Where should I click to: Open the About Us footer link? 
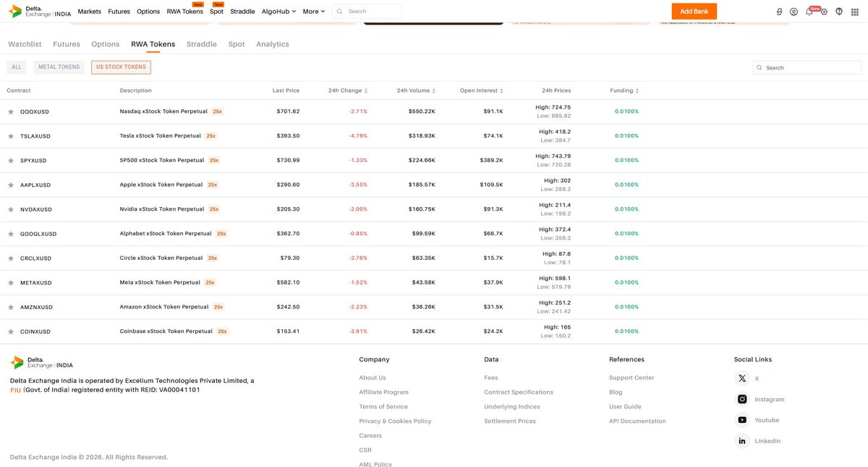coord(373,378)
